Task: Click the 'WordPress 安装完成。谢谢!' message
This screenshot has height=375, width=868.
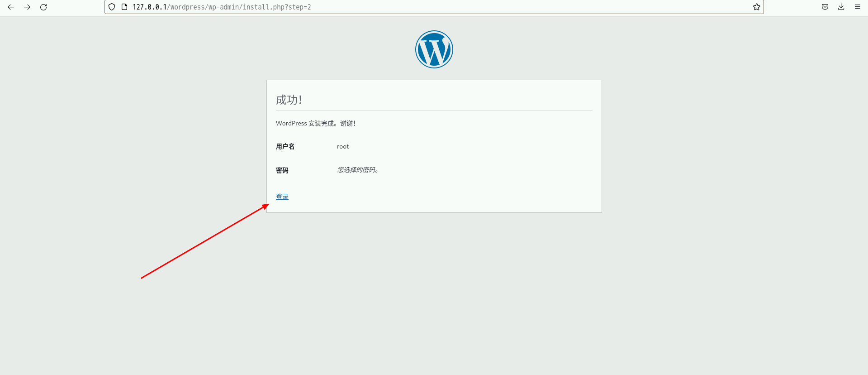Action: point(316,123)
